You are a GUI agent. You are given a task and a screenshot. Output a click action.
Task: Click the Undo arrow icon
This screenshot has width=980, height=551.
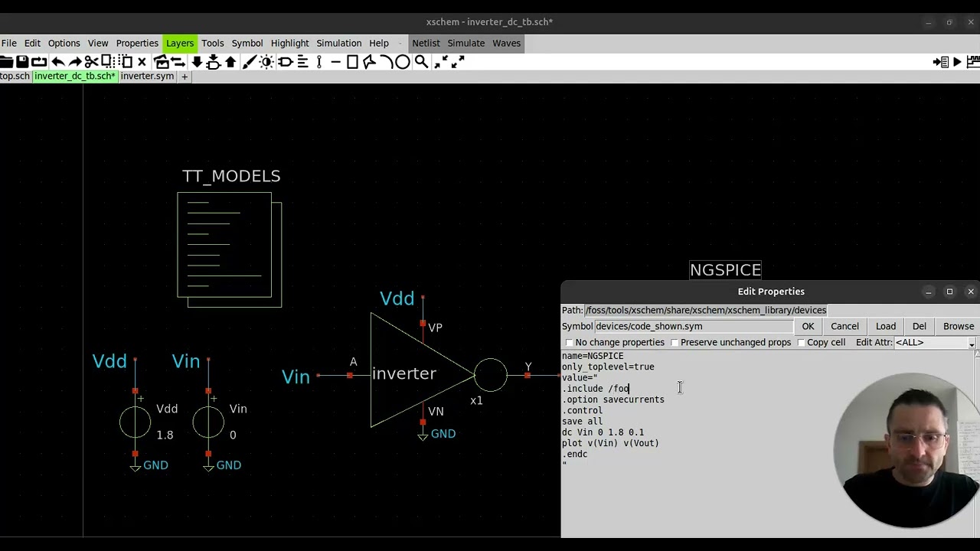(x=57, y=62)
